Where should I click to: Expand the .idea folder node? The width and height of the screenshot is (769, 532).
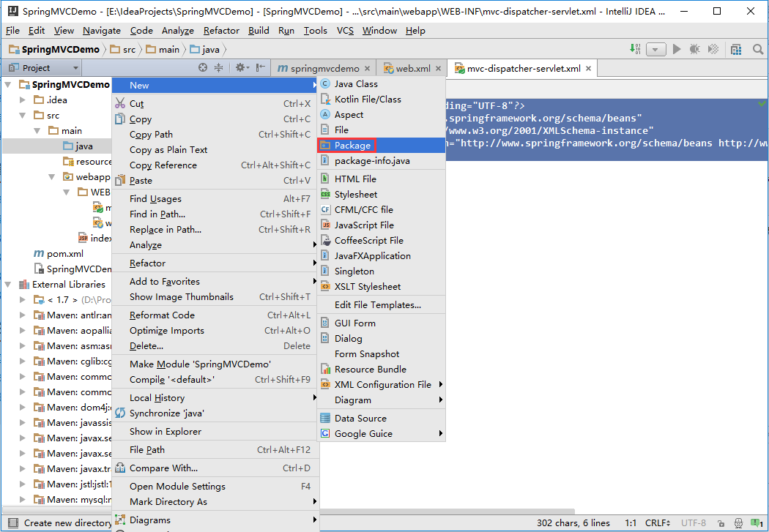coord(23,100)
